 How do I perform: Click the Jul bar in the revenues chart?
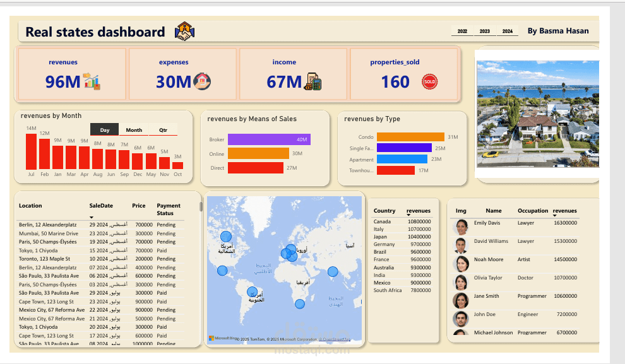31,151
